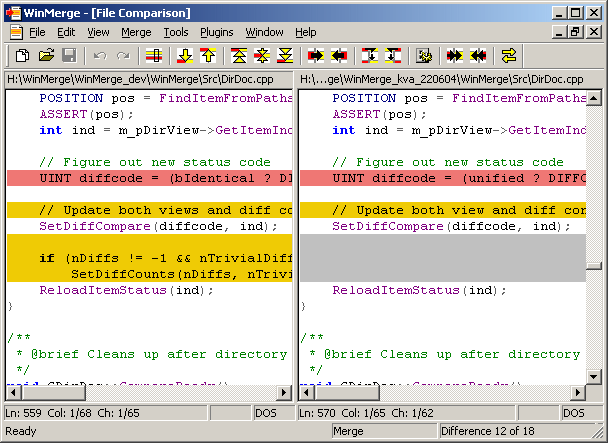Click 'if (nDiffs != -1' line in left pane
The height and width of the screenshot is (443, 608).
click(x=150, y=258)
